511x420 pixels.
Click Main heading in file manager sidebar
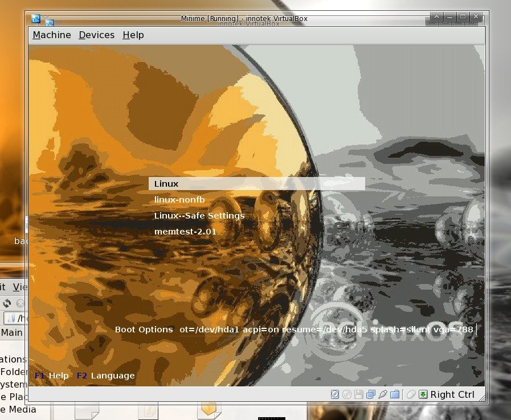tap(12, 332)
